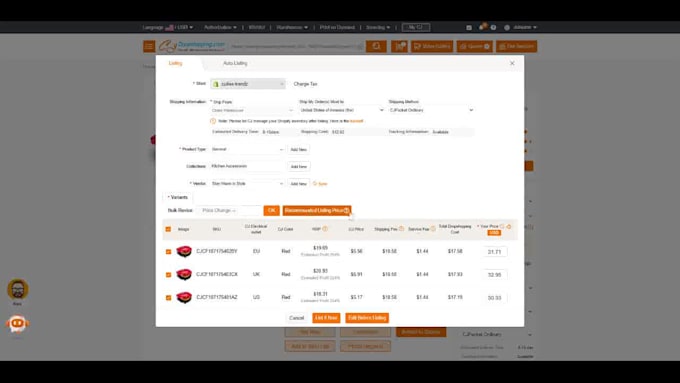Open the Authorization menu
Viewport: 680px width, 383px height.
[220, 27]
